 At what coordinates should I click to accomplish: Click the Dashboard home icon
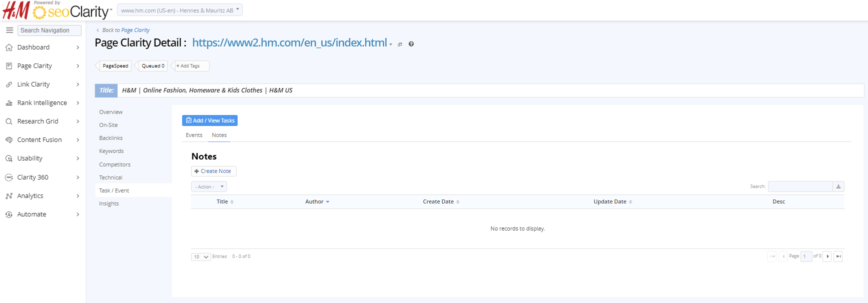pyautogui.click(x=9, y=47)
